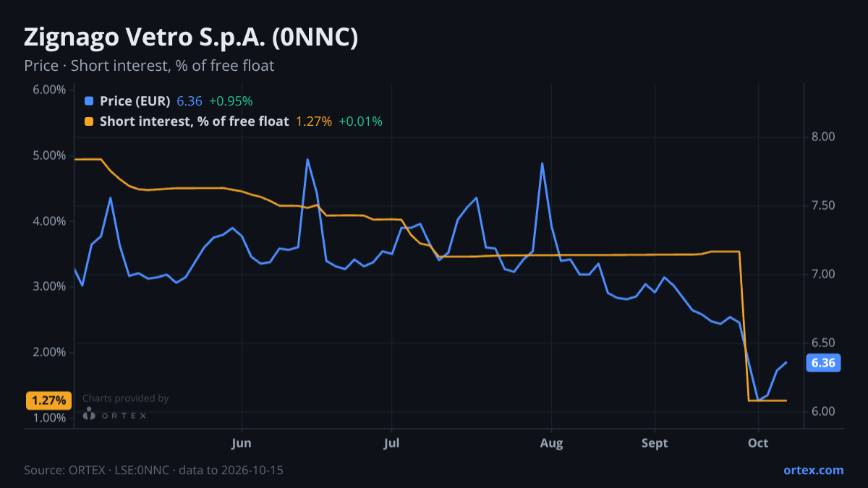The height and width of the screenshot is (488, 868).
Task: Click the 7.50 right axis label
Action: 823,205
